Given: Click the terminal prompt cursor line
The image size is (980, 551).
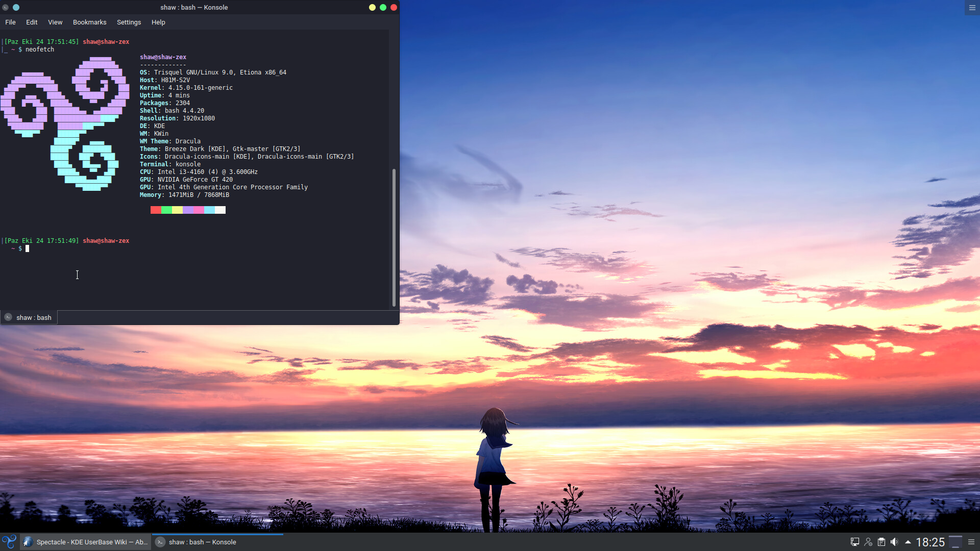Looking at the screenshot, I should (x=27, y=248).
